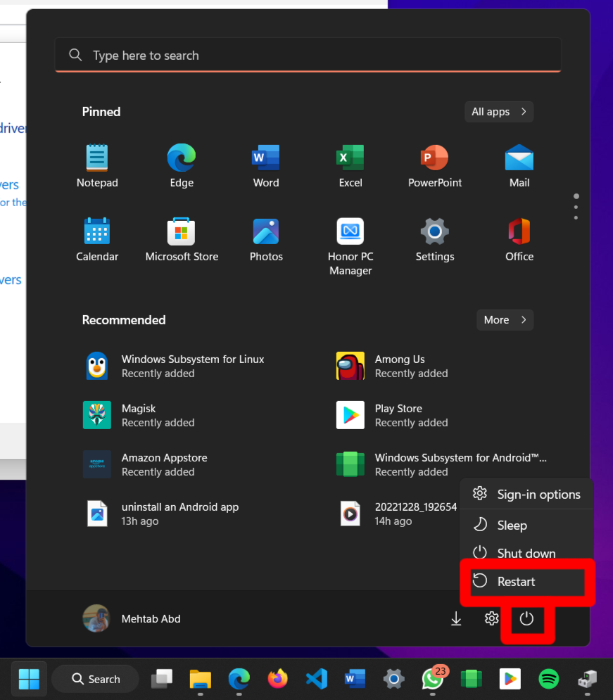Open Windows Subsystem for Android recommendation
This screenshot has height=700, width=613.
(441, 464)
